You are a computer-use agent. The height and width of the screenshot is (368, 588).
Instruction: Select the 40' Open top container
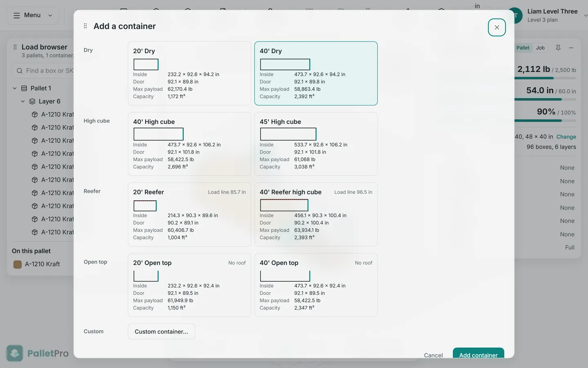coord(316,285)
